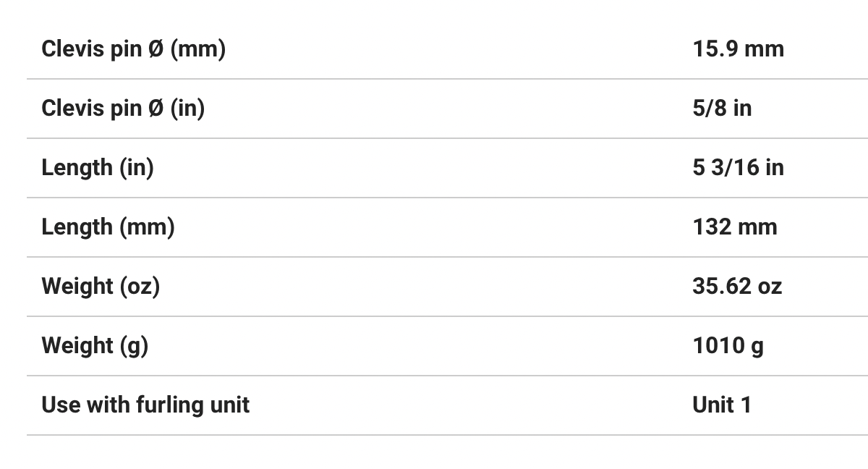The image size is (868, 469).
Task: Select the 15.9 mm value
Action: [x=738, y=49]
